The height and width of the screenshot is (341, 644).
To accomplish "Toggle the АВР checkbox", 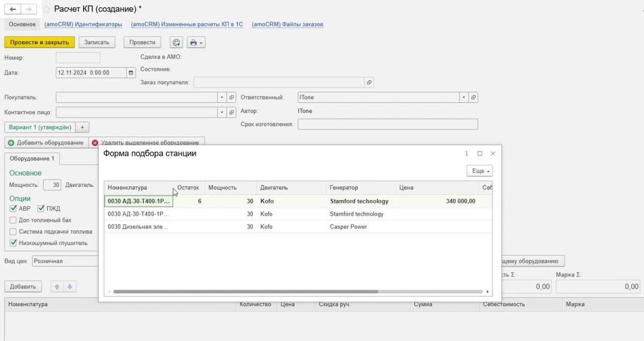I will pyautogui.click(x=13, y=208).
